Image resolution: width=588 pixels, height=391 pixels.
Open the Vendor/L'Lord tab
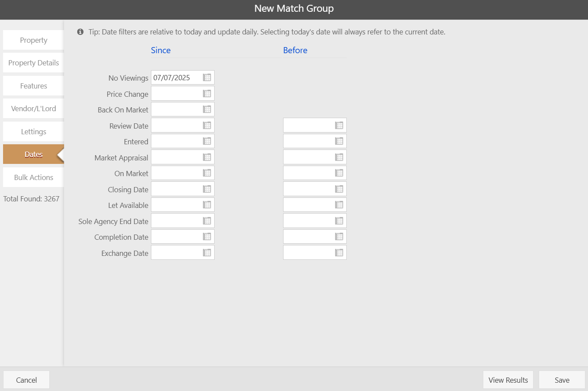click(x=33, y=109)
